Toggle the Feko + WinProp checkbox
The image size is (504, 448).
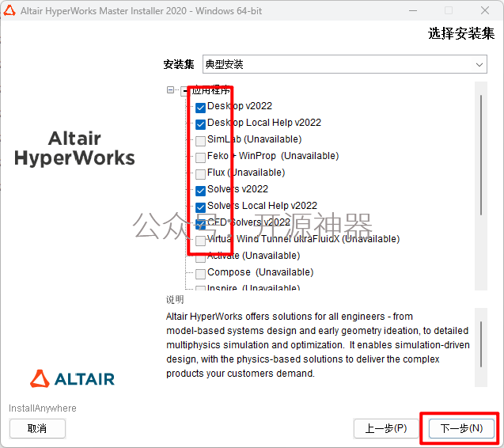point(201,158)
